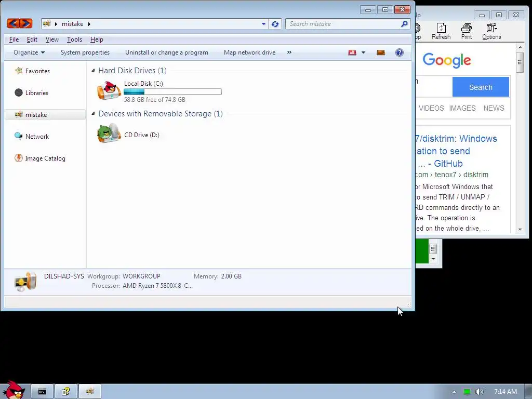Click the blue Google Search button

[x=481, y=87]
